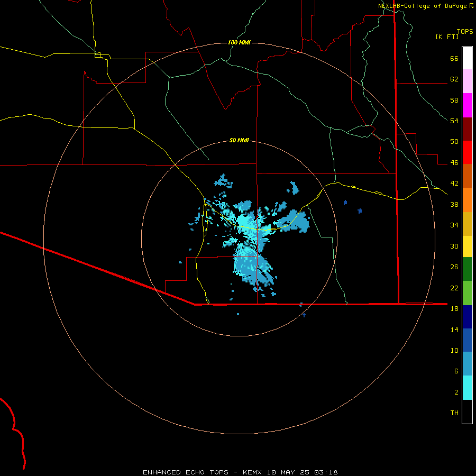Click the gold swatch near 34
Image resolution: width=476 pixels, height=476 pixels.
(x=467, y=224)
